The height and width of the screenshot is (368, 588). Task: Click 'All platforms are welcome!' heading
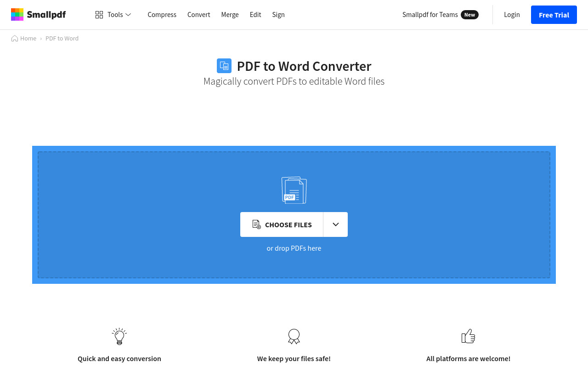click(468, 359)
